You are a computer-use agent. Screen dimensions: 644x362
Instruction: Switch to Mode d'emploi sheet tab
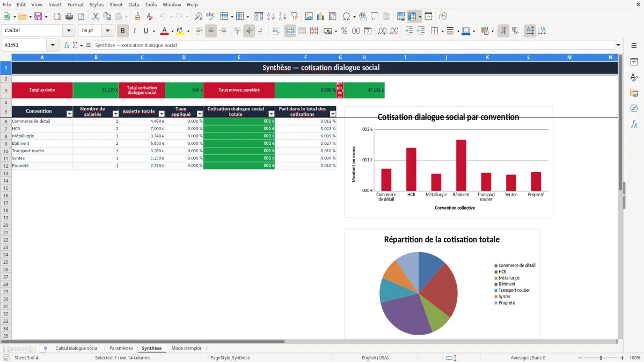click(x=186, y=348)
